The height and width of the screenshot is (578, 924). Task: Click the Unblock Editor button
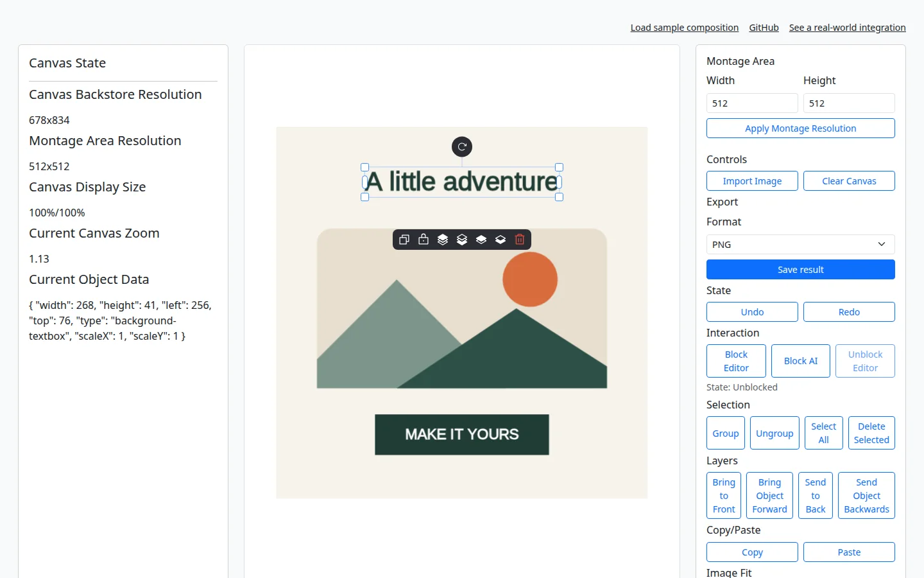coord(865,361)
